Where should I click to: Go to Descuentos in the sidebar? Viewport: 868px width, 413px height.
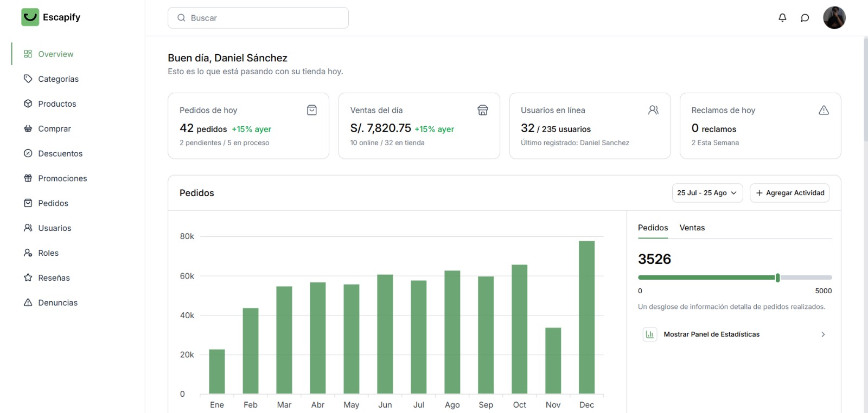point(60,153)
